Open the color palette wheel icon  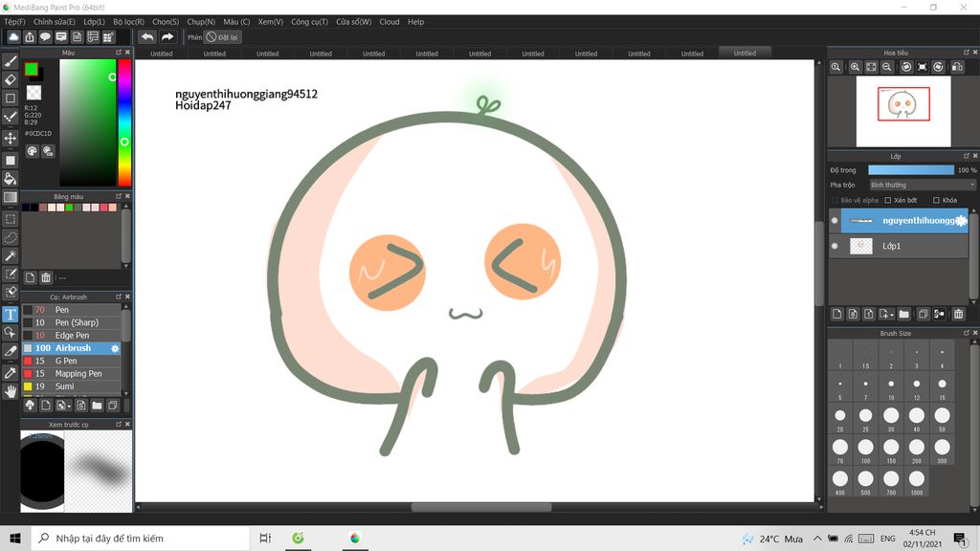(32, 151)
